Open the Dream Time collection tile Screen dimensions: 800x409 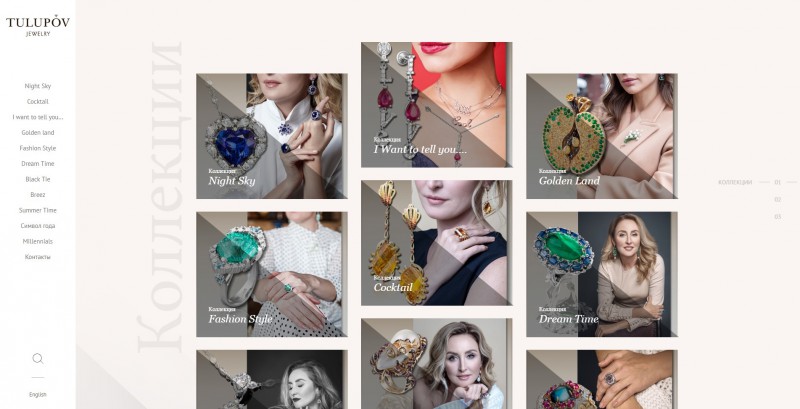(602, 274)
